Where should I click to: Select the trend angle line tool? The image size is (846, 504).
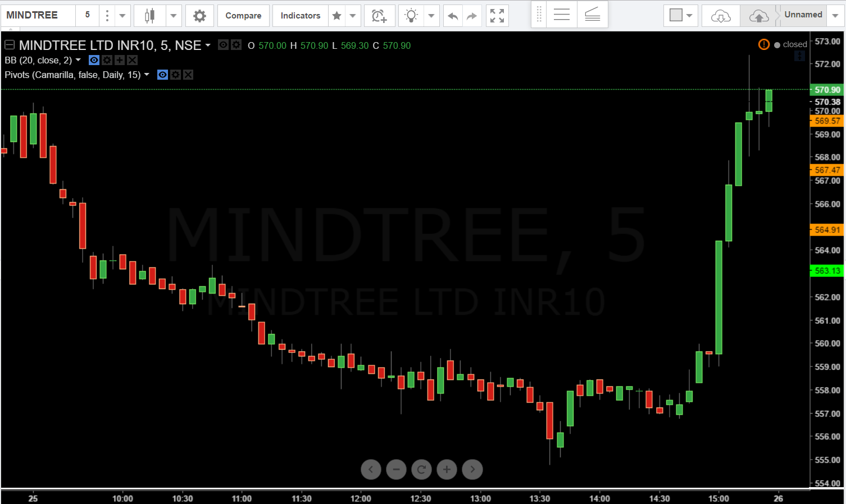(x=593, y=15)
